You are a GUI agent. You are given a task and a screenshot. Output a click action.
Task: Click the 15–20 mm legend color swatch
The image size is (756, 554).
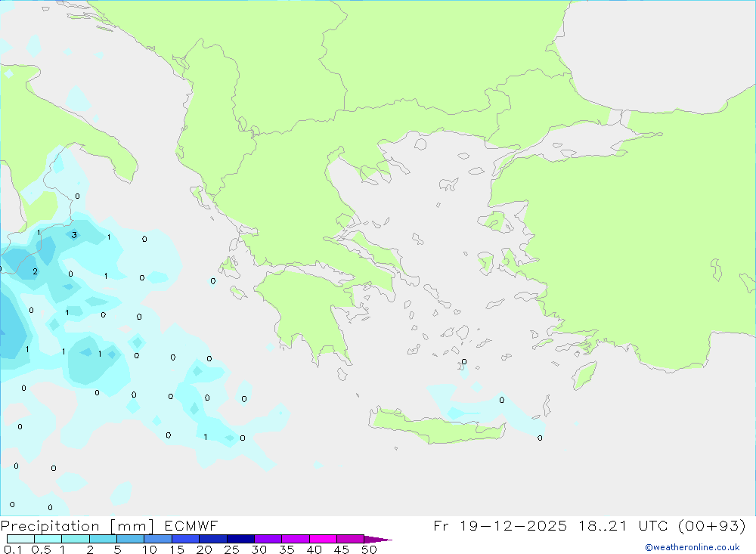(x=185, y=539)
